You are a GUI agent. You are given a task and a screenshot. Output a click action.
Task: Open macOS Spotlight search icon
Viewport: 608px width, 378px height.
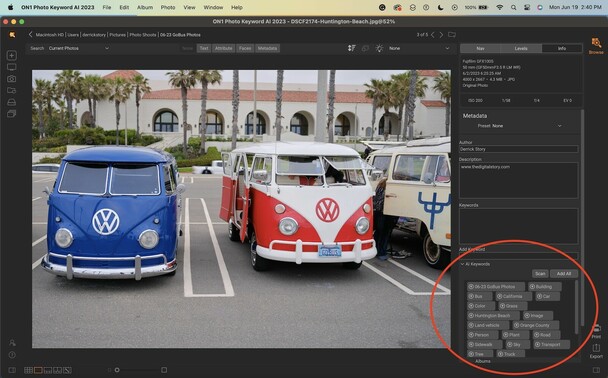click(513, 7)
